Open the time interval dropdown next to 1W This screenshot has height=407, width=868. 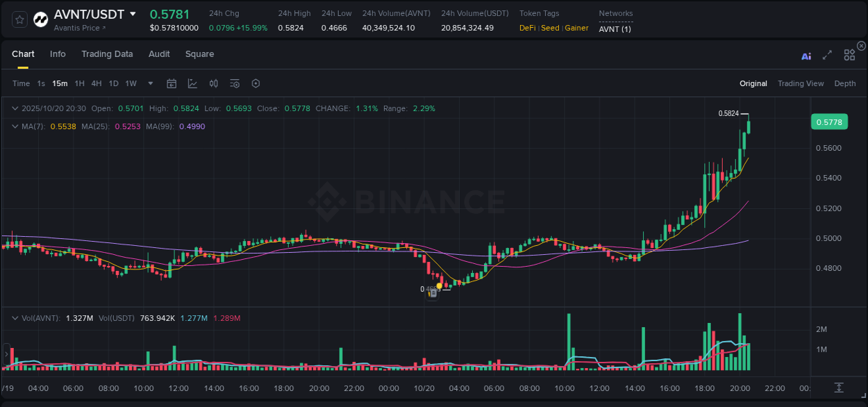[x=149, y=83]
